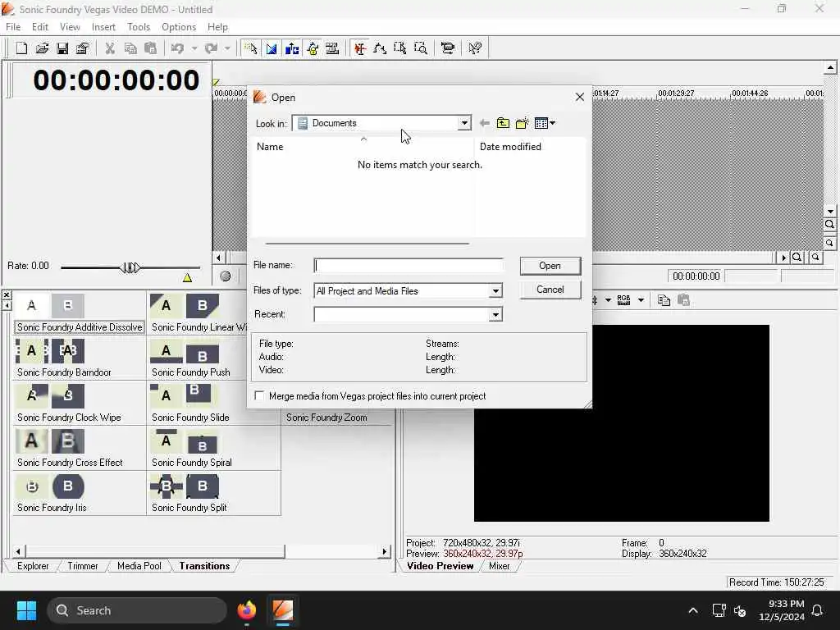The image size is (840, 630).
Task: Select the Envelope Edit tool
Action: click(380, 48)
